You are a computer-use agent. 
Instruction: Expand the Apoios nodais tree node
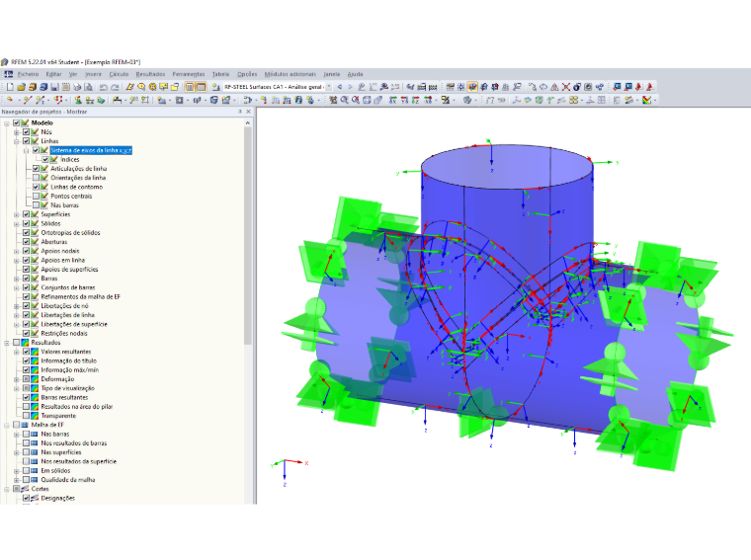tap(17, 251)
